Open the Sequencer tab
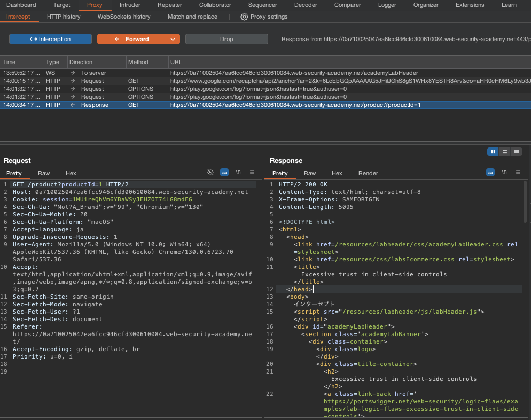Image resolution: width=531 pixels, height=420 pixels. click(x=262, y=5)
